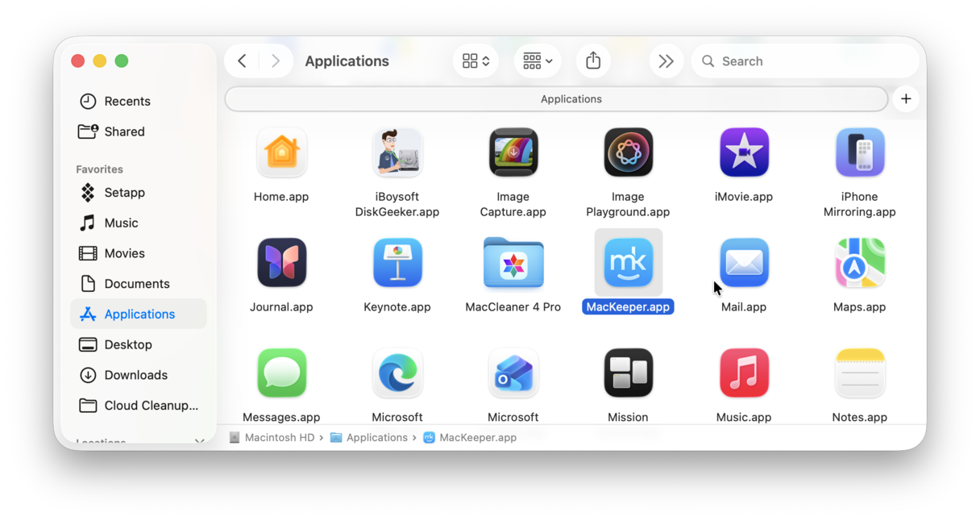980x521 pixels.
Task: Select the Messages.app icon
Action: tap(281, 373)
